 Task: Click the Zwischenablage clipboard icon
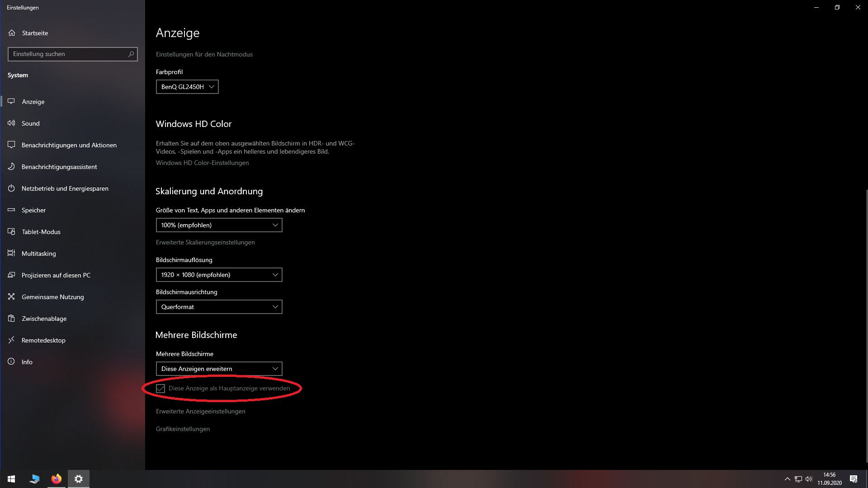(11, 319)
